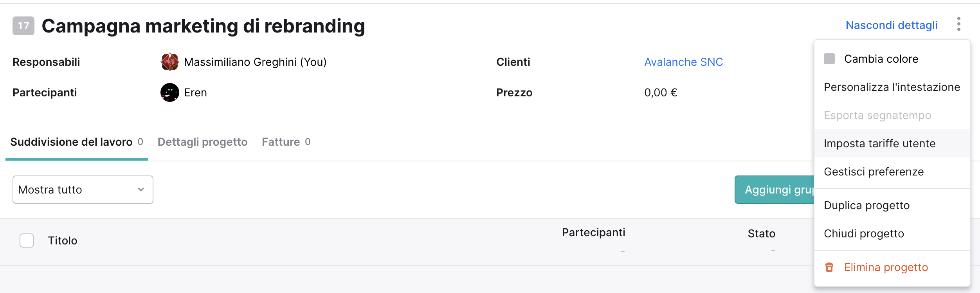Viewport: 980px width, 293px height.
Task: Open the Mostra tutto filter dropdown
Action: pyautogui.click(x=83, y=190)
